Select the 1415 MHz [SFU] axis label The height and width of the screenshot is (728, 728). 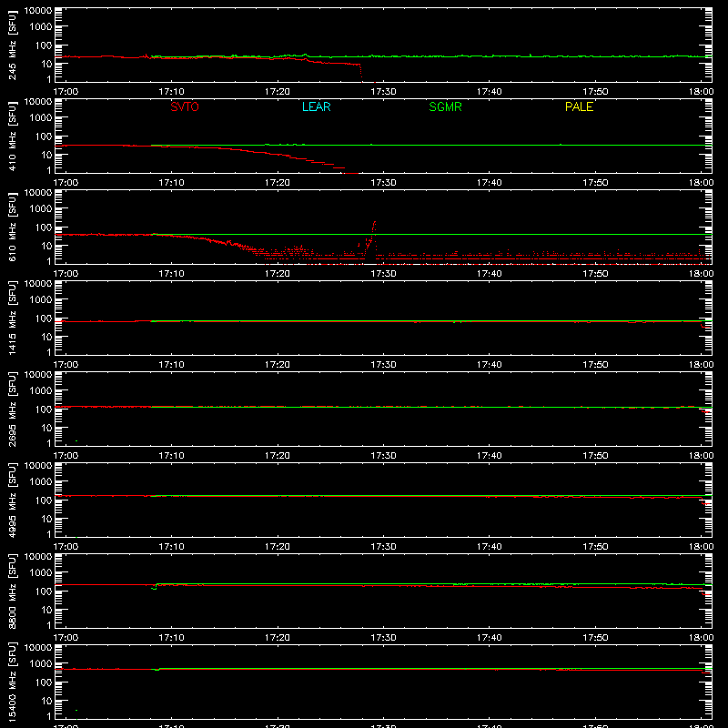(12, 318)
